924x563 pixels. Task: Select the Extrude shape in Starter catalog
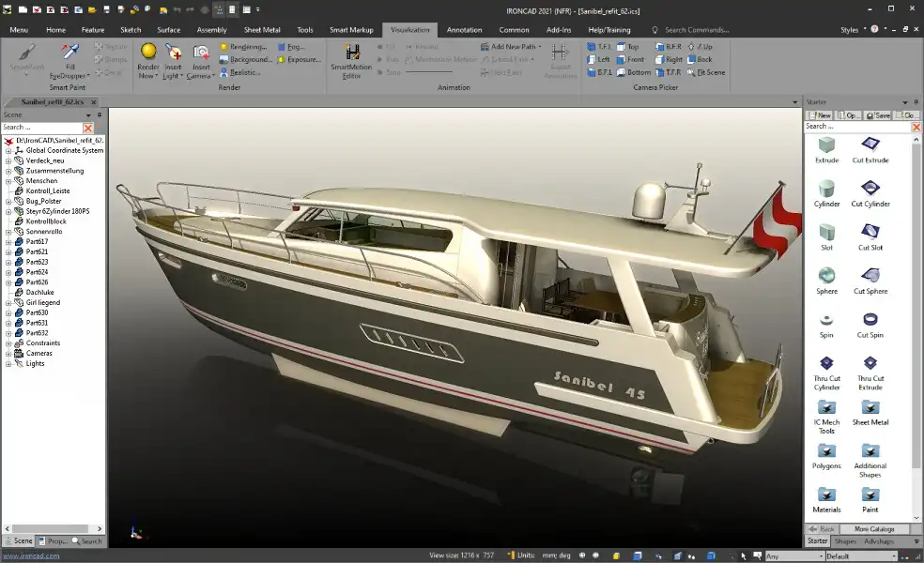(826, 146)
